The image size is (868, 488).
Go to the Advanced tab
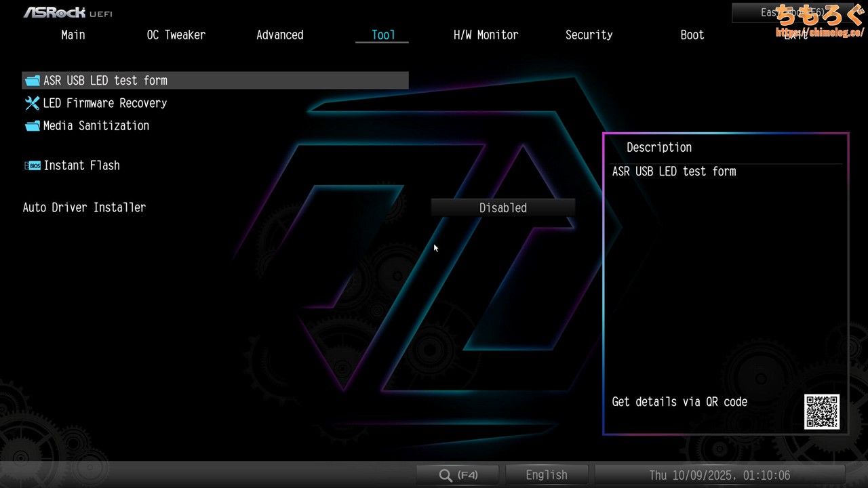point(279,35)
